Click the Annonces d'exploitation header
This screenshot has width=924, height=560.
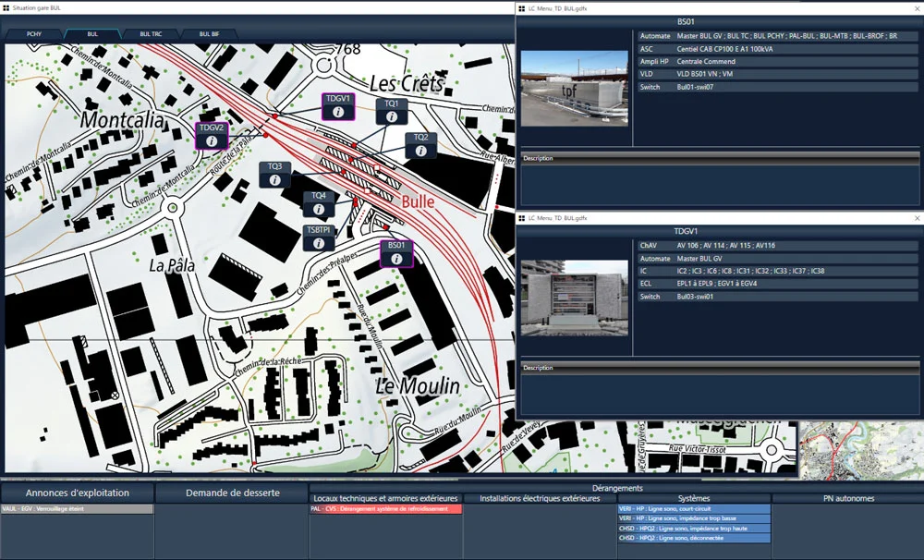click(x=77, y=493)
